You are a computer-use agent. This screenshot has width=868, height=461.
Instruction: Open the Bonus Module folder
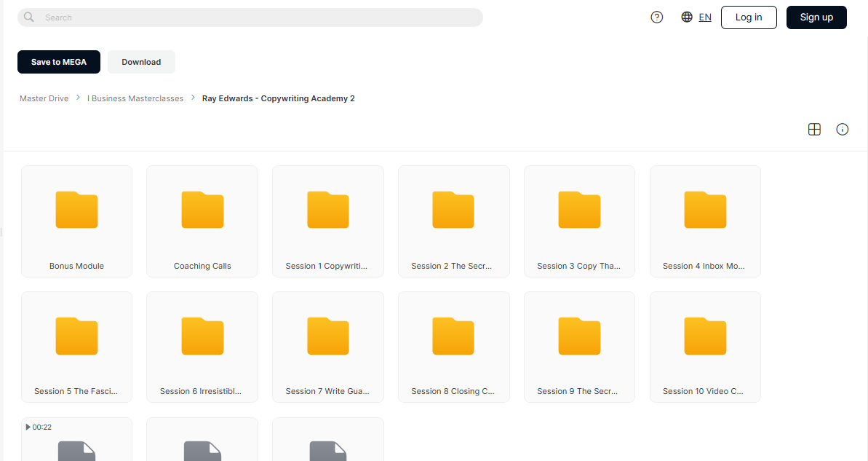76,221
